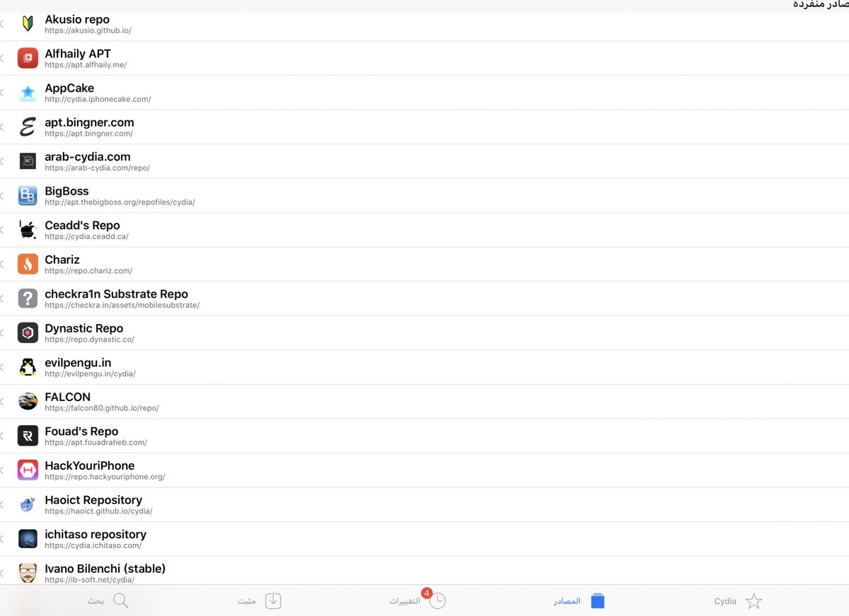Tap the BigBoss BB icon
Screen dimensions: 849x616
pos(28,195)
